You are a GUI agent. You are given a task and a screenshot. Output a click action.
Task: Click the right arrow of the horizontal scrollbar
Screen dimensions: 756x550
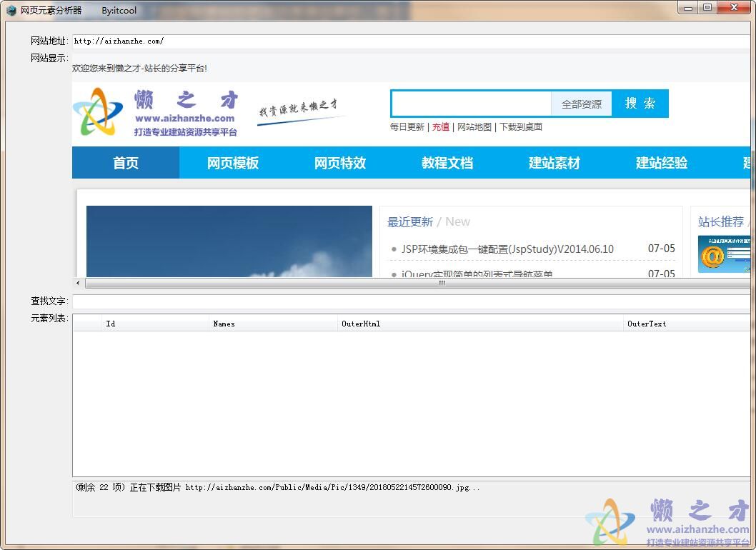click(x=749, y=283)
